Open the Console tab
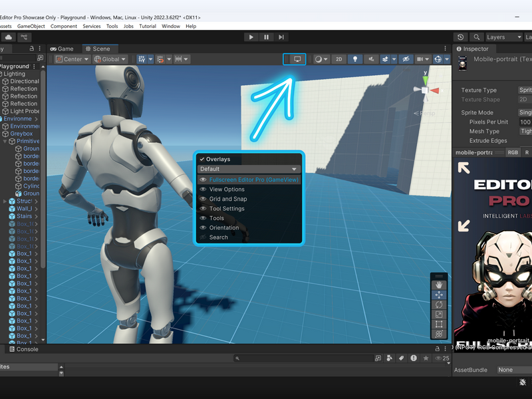This screenshot has width=532, height=399. 24,349
